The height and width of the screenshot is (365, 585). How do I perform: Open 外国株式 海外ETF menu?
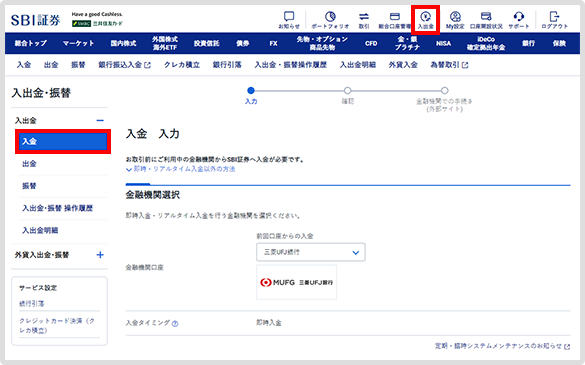[x=165, y=43]
